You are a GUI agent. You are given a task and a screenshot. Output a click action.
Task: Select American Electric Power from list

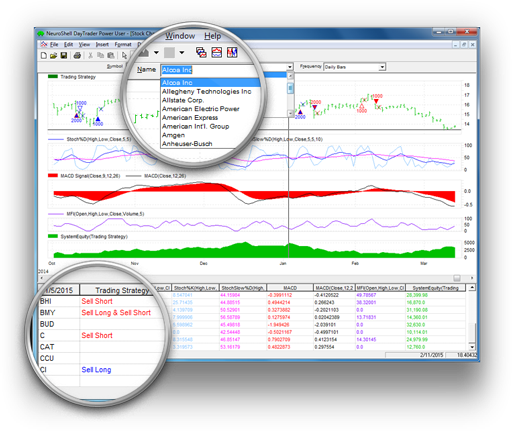[200, 109]
